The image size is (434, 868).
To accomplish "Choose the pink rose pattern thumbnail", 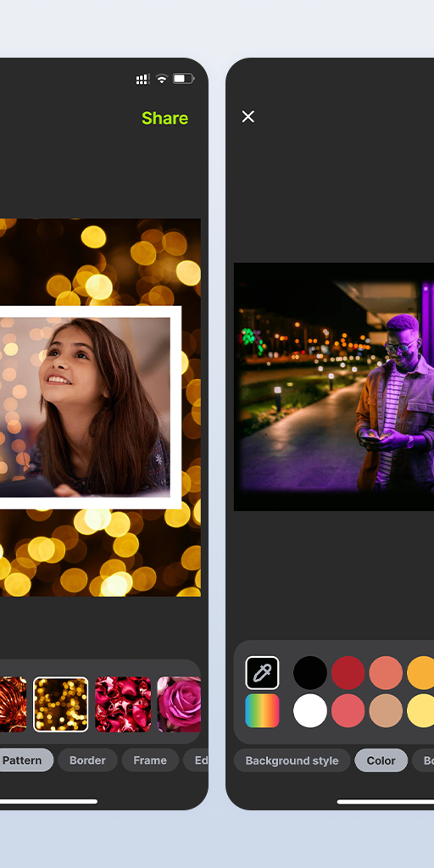I will pos(179,704).
